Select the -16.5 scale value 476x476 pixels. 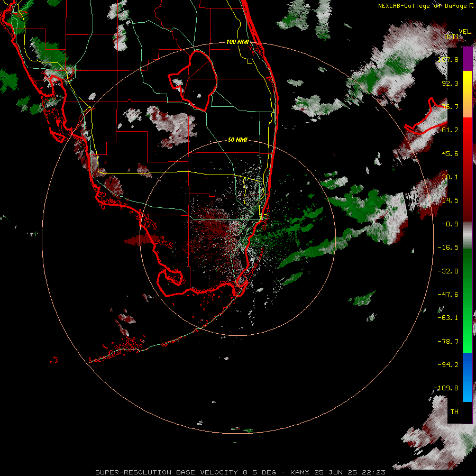click(448, 248)
